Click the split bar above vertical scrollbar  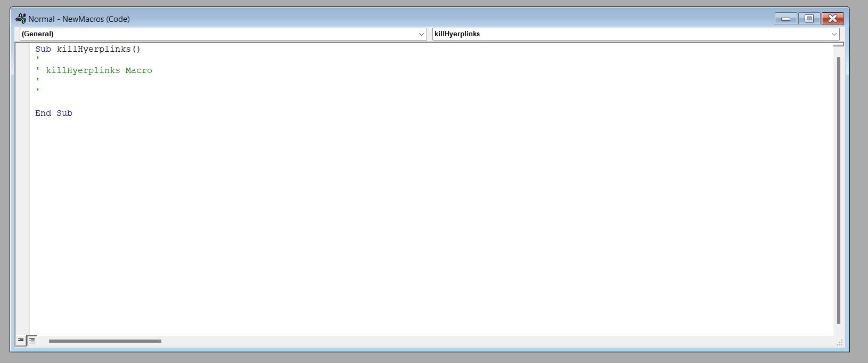(838, 45)
